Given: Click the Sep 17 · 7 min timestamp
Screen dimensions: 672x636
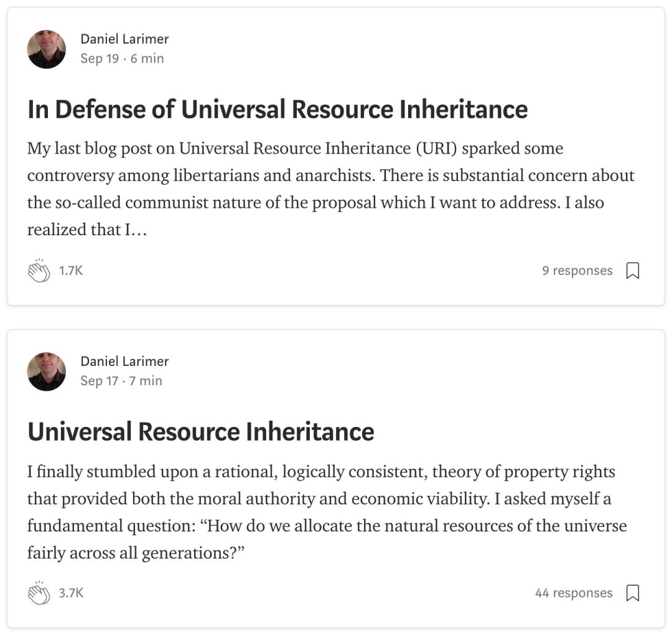Looking at the screenshot, I should pyautogui.click(x=121, y=381).
